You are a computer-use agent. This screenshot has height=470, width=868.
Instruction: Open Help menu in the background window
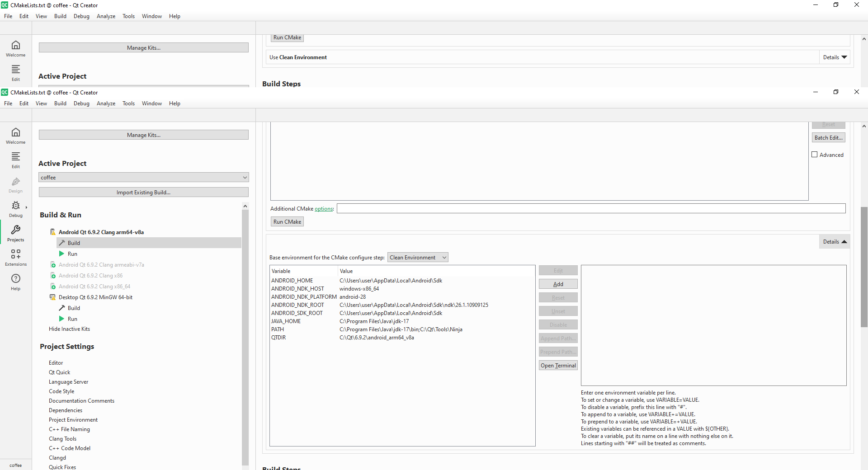(x=175, y=16)
